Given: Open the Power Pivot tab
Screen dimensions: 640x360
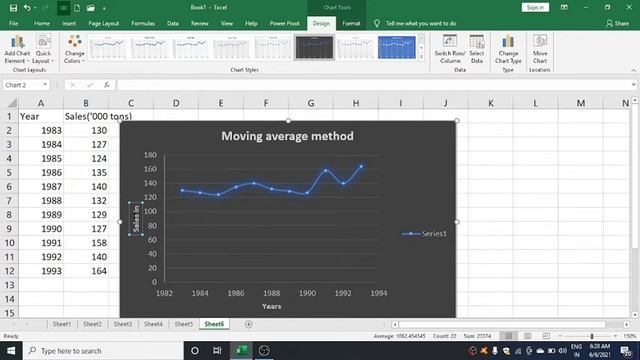Looking at the screenshot, I should 284,24.
